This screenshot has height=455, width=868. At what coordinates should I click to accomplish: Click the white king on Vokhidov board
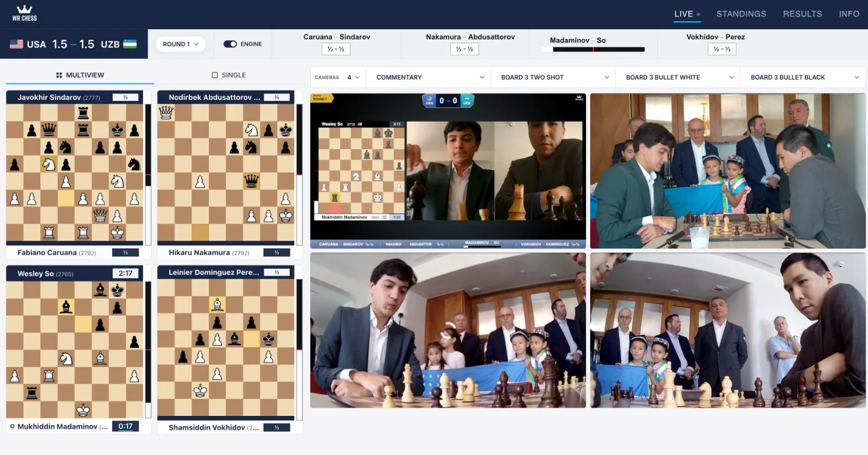[x=200, y=390]
